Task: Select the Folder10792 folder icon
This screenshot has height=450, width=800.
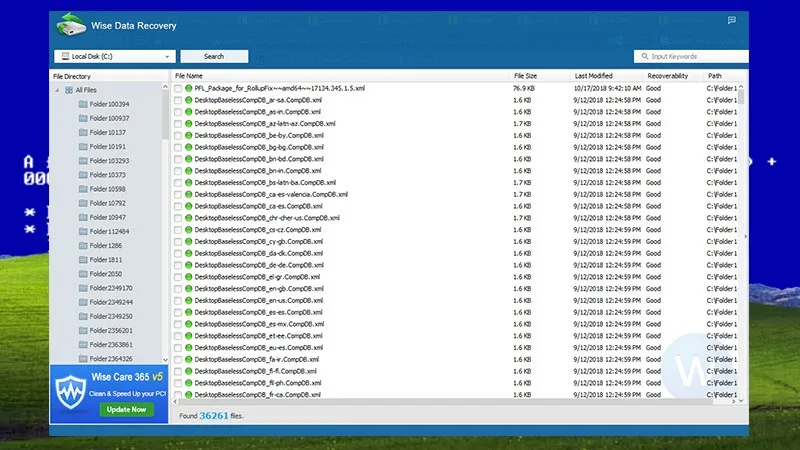Action: pos(83,203)
